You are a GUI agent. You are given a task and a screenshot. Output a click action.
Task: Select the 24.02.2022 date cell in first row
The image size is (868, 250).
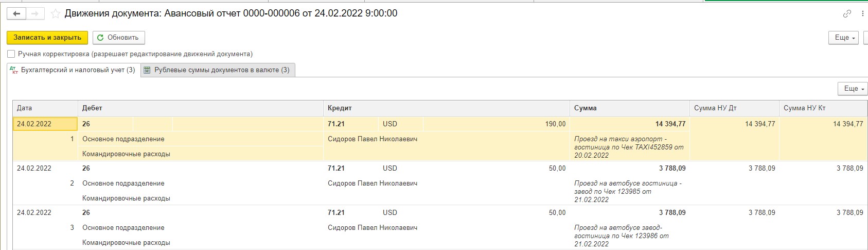[45, 124]
